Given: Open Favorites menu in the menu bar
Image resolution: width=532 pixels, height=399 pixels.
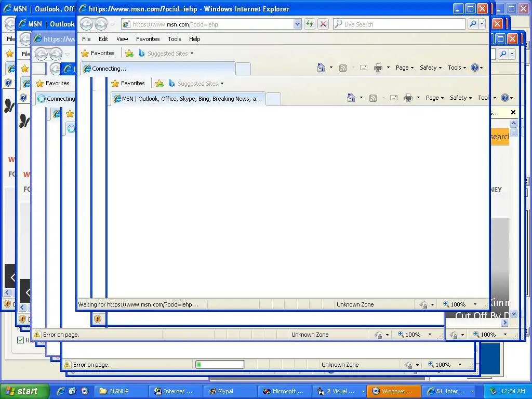Looking at the screenshot, I should (x=148, y=39).
